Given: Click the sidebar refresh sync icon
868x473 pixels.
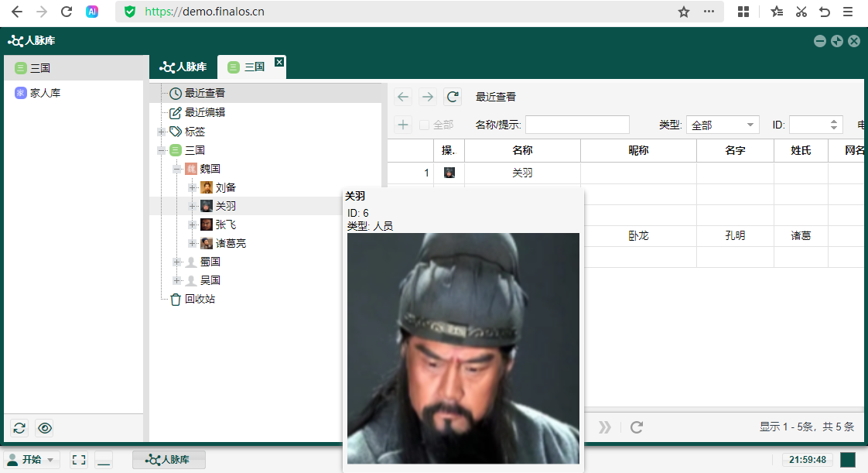Looking at the screenshot, I should point(19,428).
